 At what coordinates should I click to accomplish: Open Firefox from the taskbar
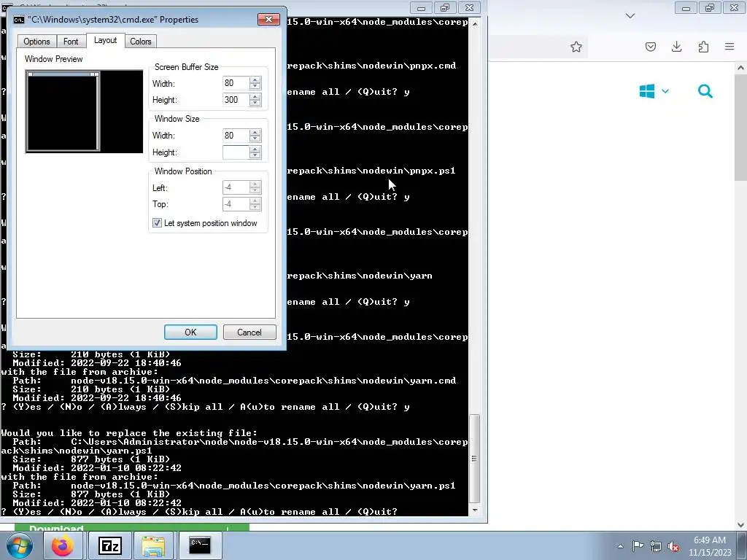click(63, 545)
